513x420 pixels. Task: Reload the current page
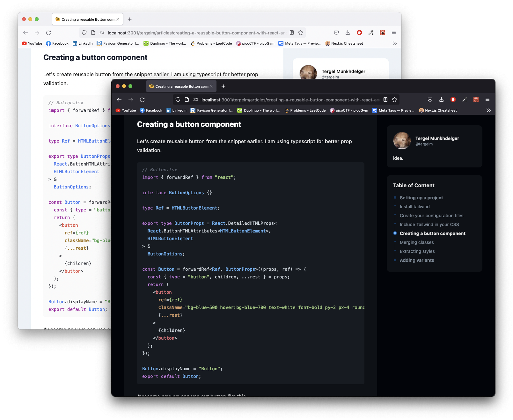point(142,99)
